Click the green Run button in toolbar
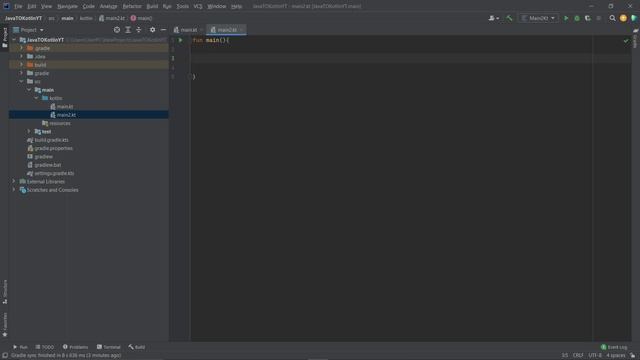 click(566, 18)
